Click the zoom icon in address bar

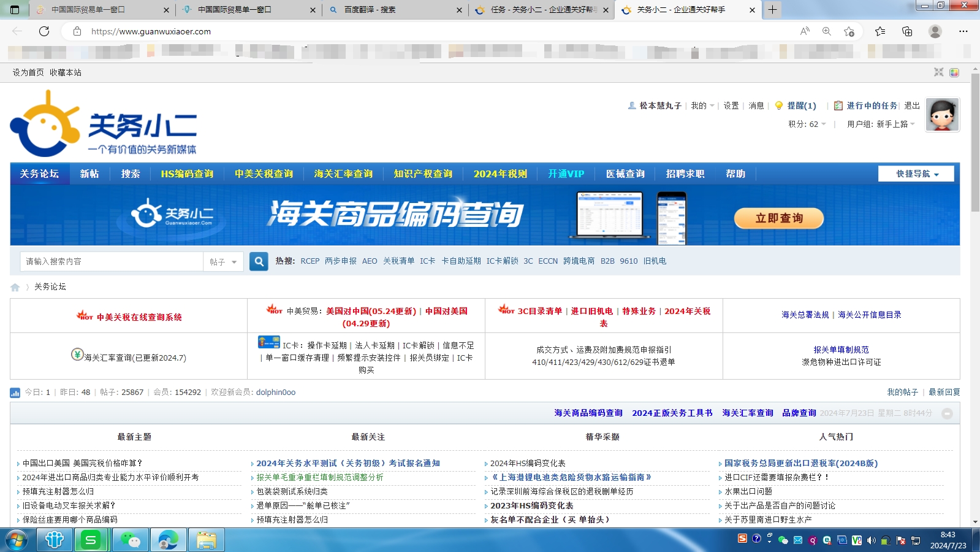tap(827, 31)
